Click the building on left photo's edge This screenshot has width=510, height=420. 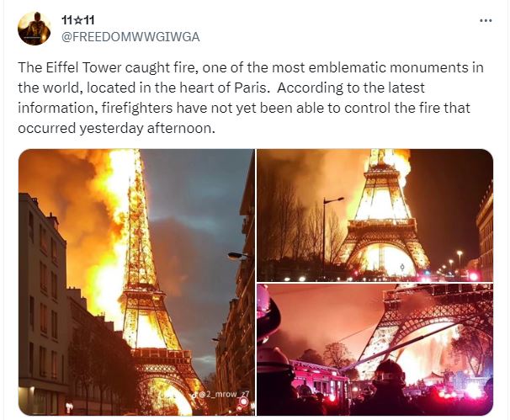(42, 301)
